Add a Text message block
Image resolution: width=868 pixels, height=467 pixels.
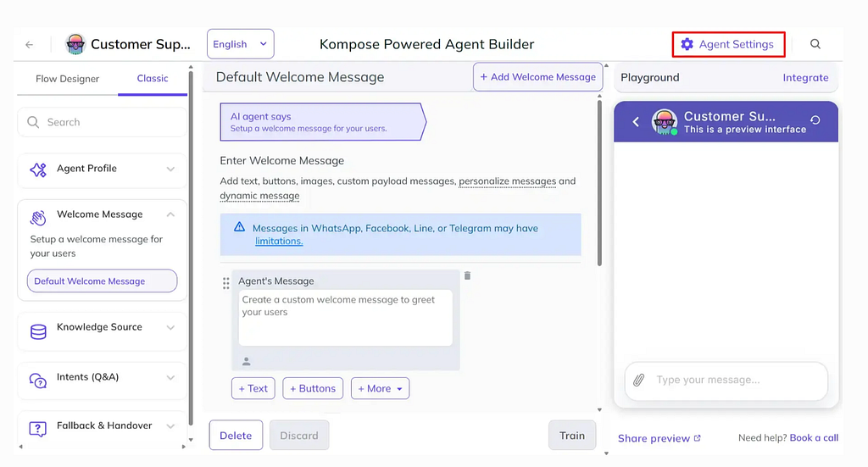(253, 388)
